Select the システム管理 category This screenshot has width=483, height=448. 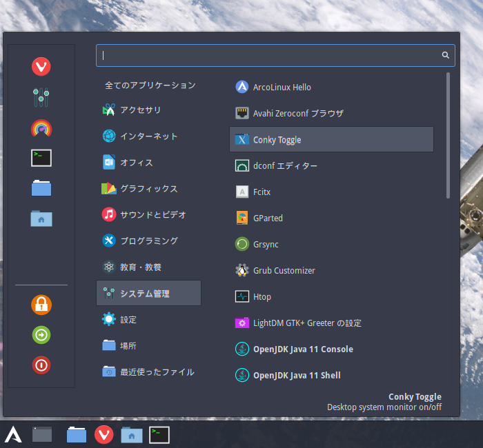(149, 293)
